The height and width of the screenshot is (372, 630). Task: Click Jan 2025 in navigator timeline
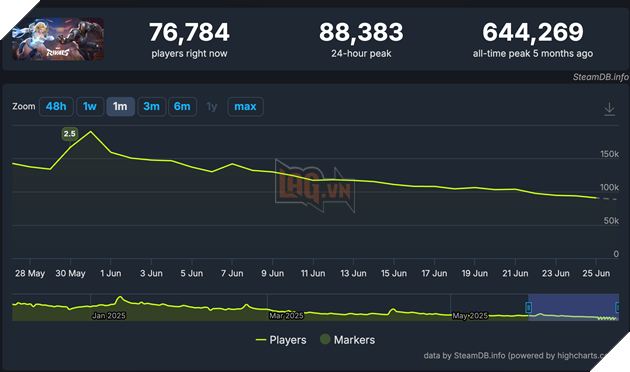tap(109, 316)
